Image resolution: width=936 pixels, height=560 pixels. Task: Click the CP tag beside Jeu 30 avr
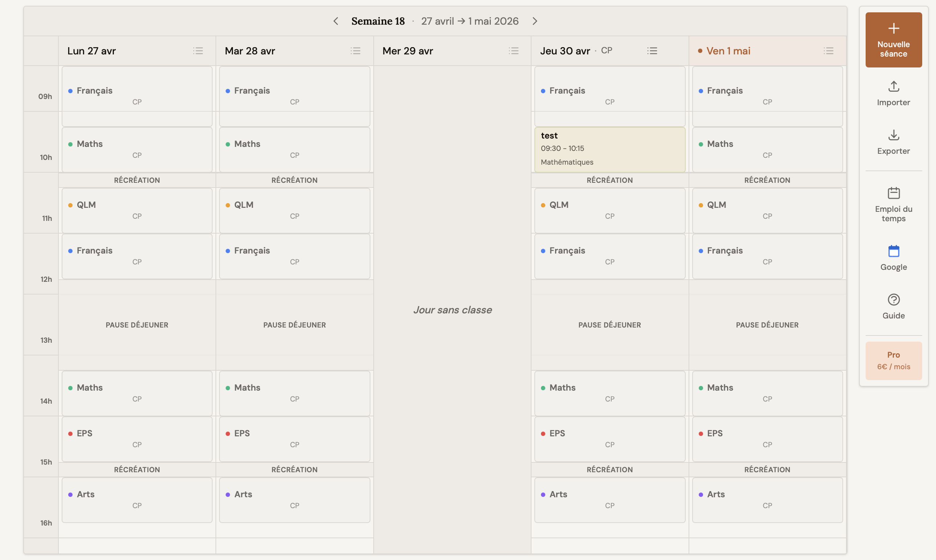pyautogui.click(x=607, y=50)
